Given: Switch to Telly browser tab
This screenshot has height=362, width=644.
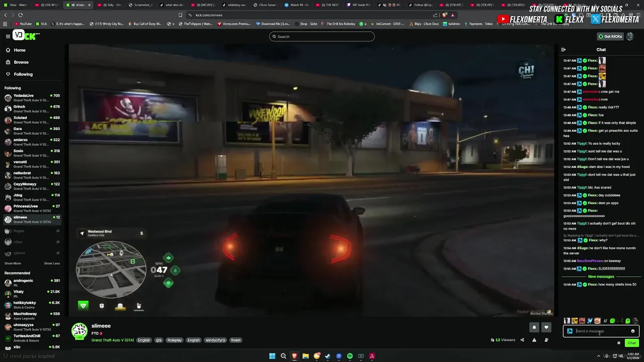Looking at the screenshot, I should tap(110, 5).
